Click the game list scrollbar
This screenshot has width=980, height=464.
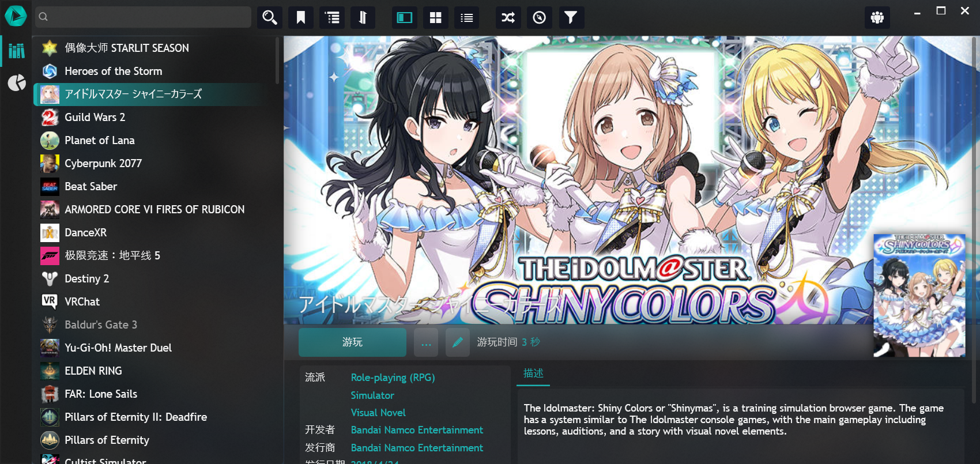point(277,61)
